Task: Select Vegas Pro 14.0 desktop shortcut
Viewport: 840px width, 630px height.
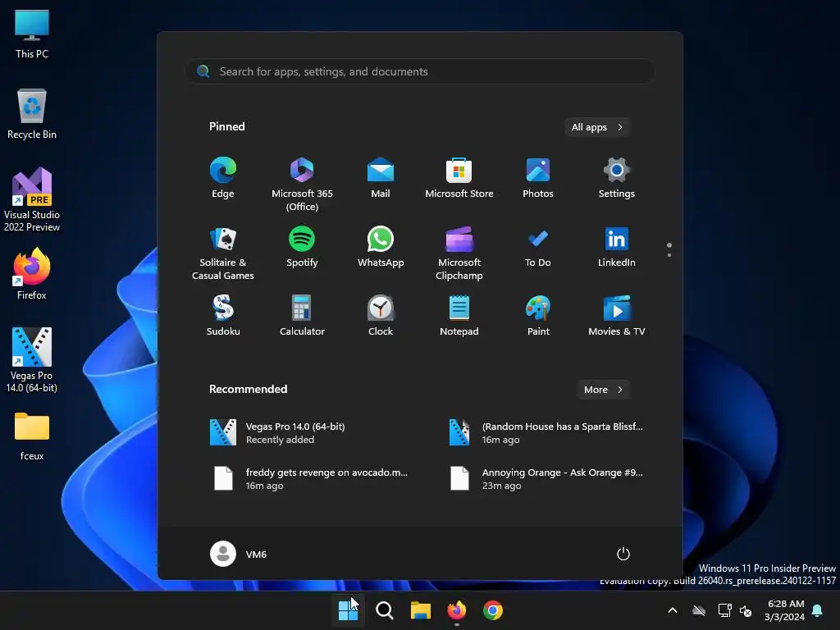Action: click(32, 360)
